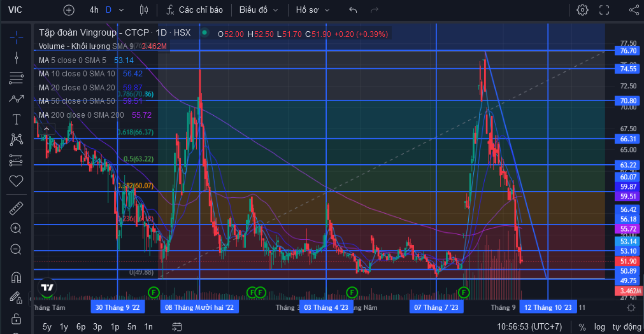Share the chart snapshot
Image resolution: width=644 pixels, height=334 pixels.
(x=634, y=10)
